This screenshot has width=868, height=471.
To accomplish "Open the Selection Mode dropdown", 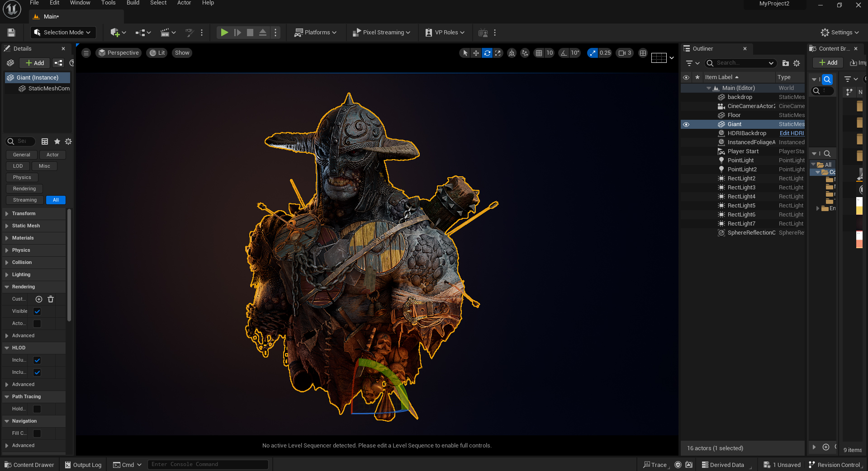I will click(x=62, y=33).
